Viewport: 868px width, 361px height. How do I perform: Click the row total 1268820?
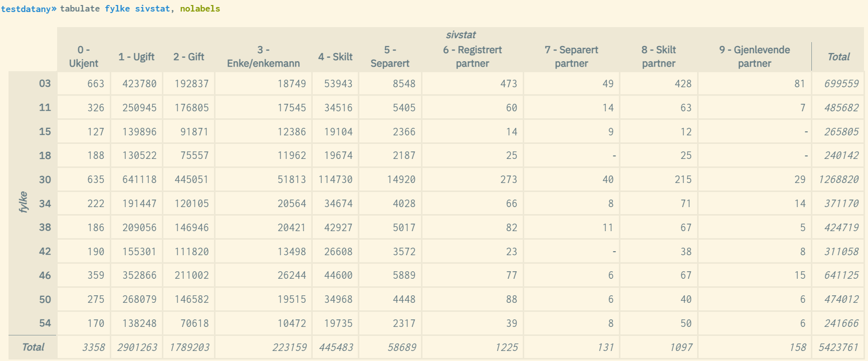[838, 179]
